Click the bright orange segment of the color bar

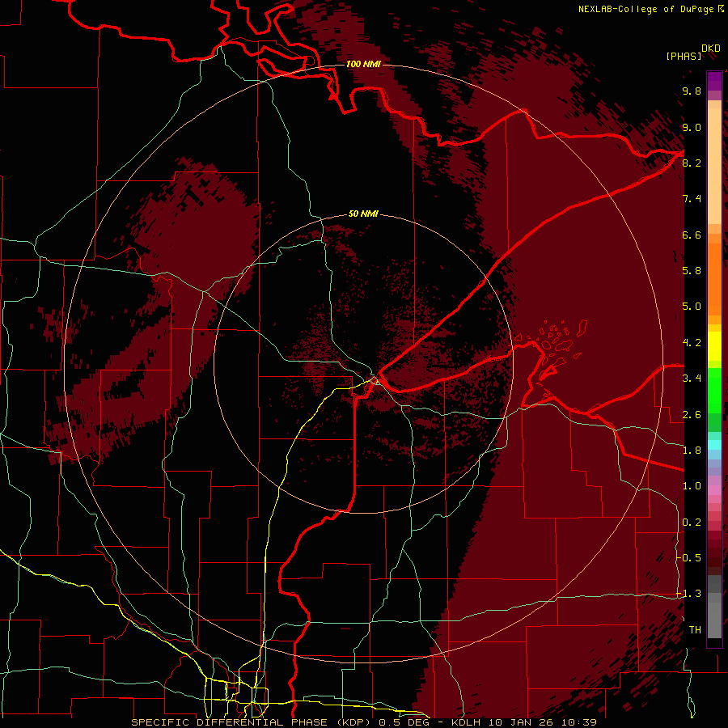(714, 278)
